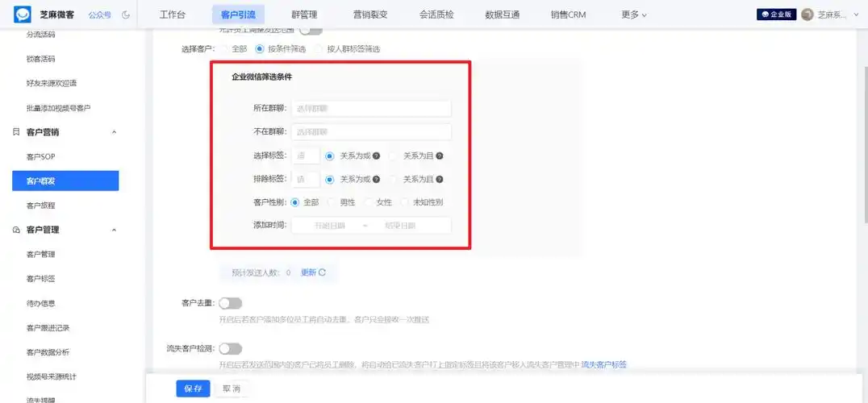Open the 客户引流 tab
The width and height of the screenshot is (868, 403).
[238, 15]
